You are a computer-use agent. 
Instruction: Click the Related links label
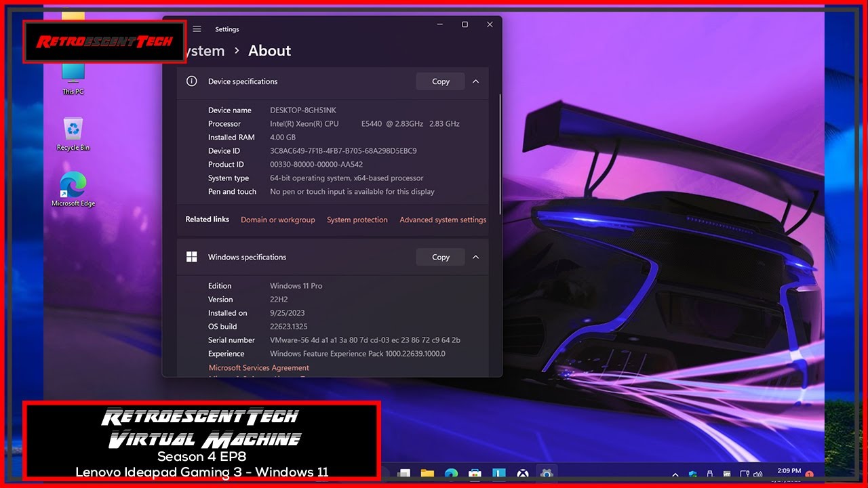pyautogui.click(x=208, y=219)
